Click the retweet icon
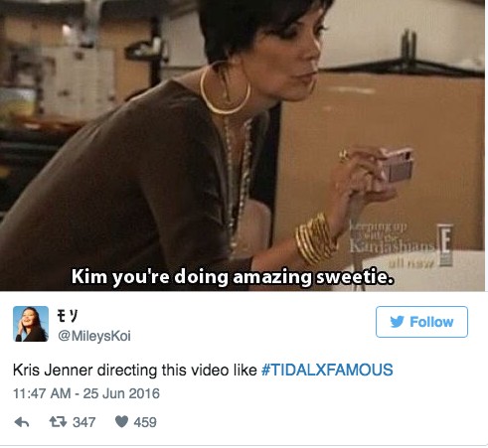 tap(58, 422)
